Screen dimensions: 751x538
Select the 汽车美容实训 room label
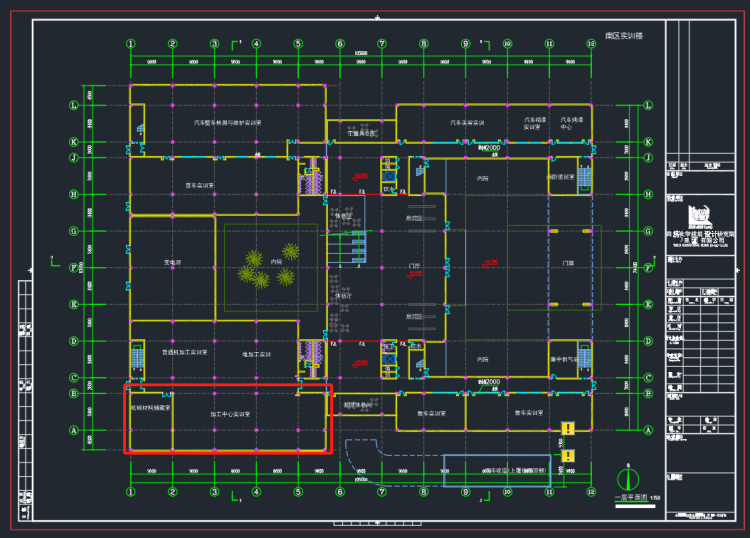click(x=465, y=122)
